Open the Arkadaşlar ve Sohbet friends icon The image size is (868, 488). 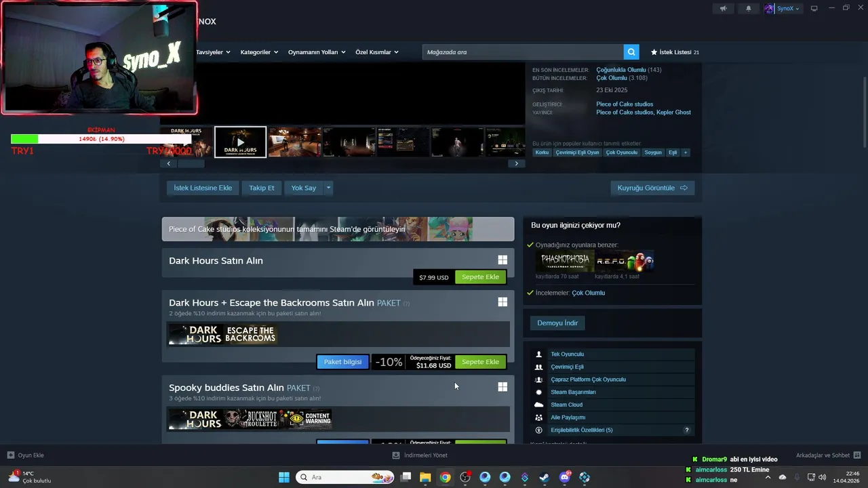pyautogui.click(x=857, y=455)
